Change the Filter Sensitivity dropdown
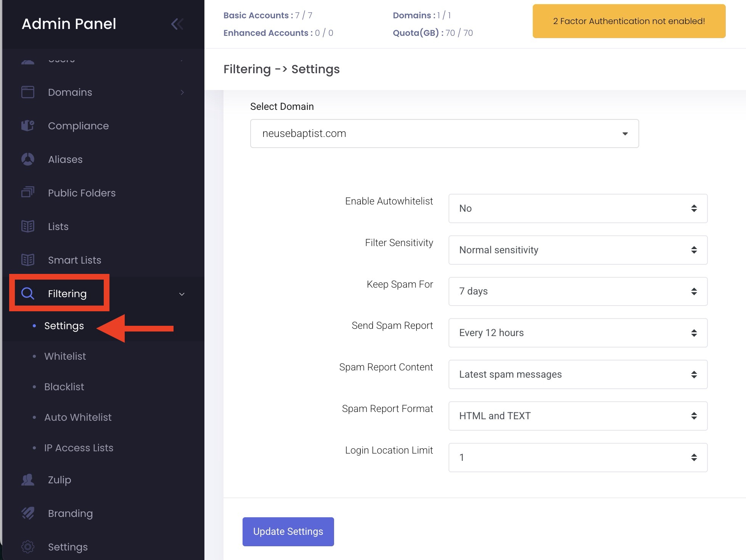 (x=578, y=250)
